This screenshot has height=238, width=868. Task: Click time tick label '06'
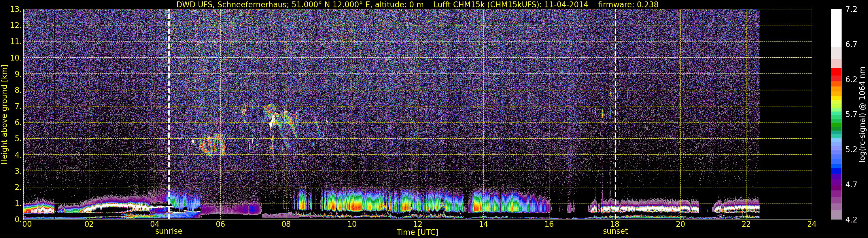[x=220, y=224]
